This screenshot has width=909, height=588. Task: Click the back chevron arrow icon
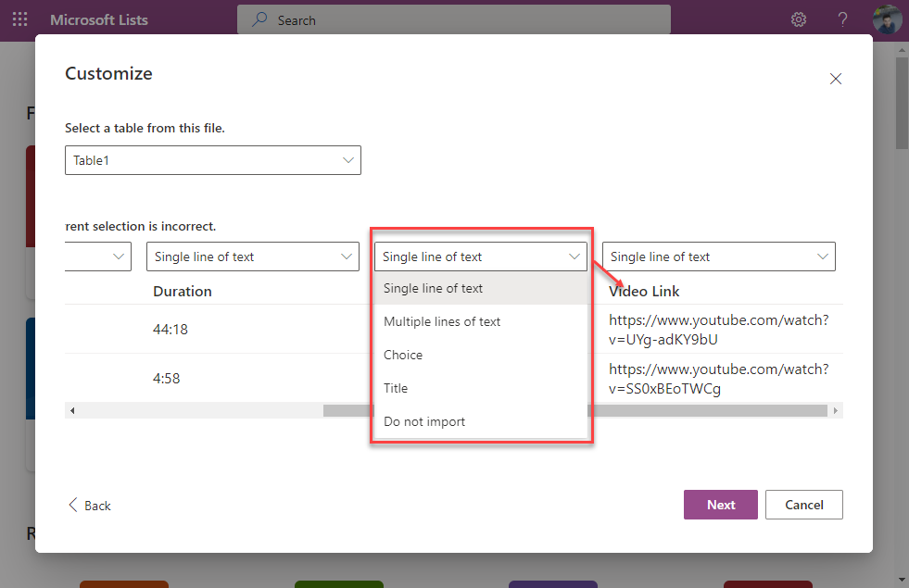[73, 505]
